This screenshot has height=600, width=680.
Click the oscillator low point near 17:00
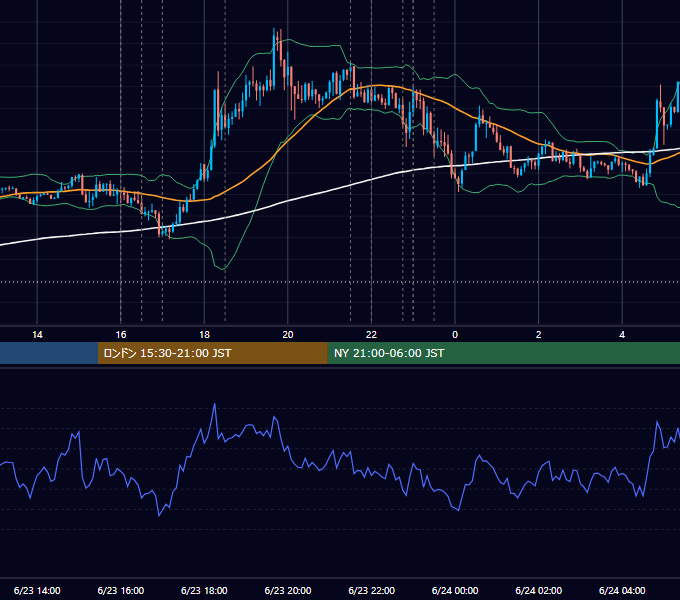coord(159,515)
